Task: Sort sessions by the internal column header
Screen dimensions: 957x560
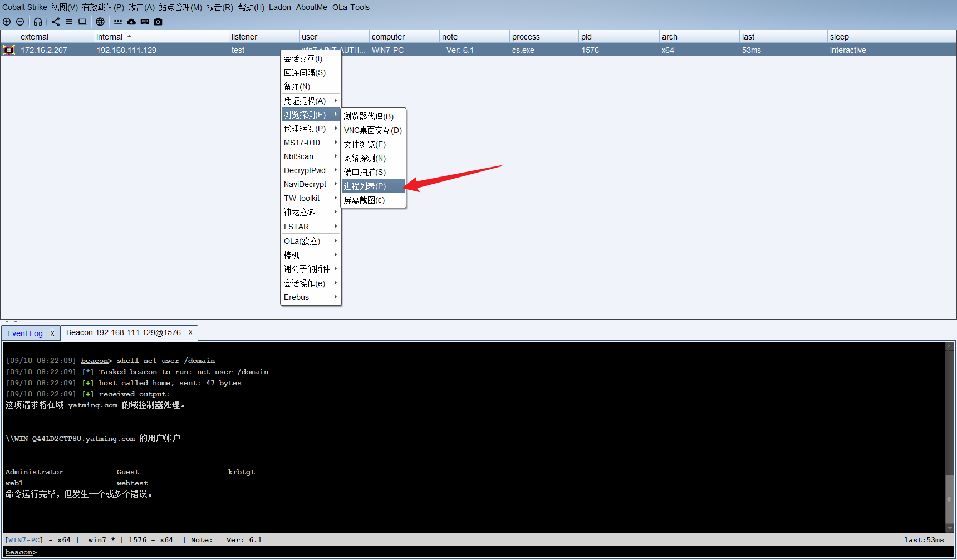Action: click(x=161, y=37)
